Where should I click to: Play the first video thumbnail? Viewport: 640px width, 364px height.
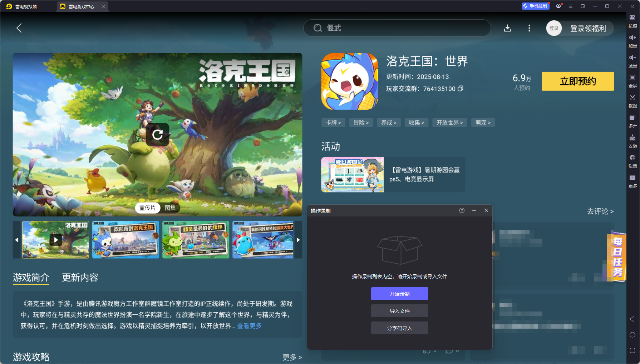click(x=55, y=240)
